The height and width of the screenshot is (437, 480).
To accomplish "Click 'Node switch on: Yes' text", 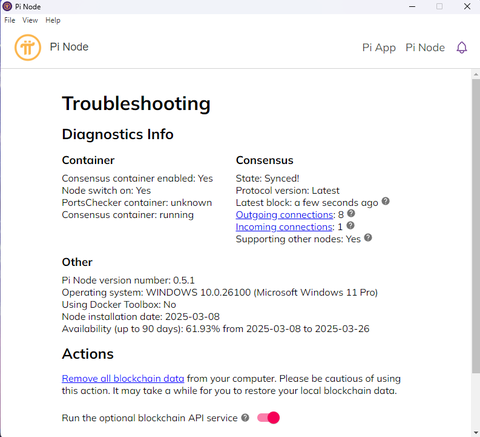I will coord(106,191).
